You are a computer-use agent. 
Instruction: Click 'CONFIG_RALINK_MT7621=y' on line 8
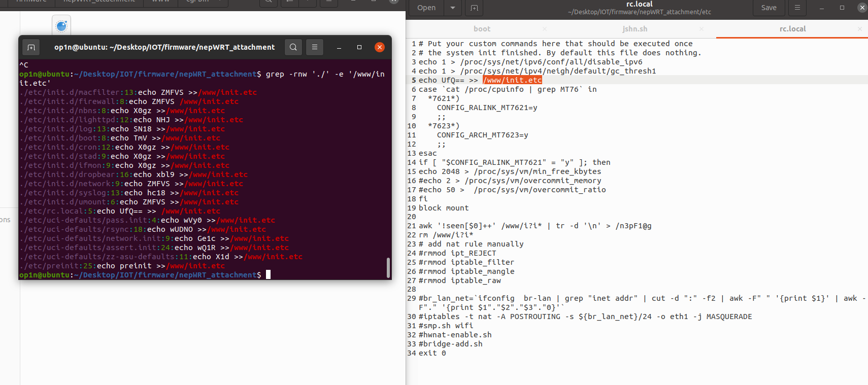(x=487, y=108)
